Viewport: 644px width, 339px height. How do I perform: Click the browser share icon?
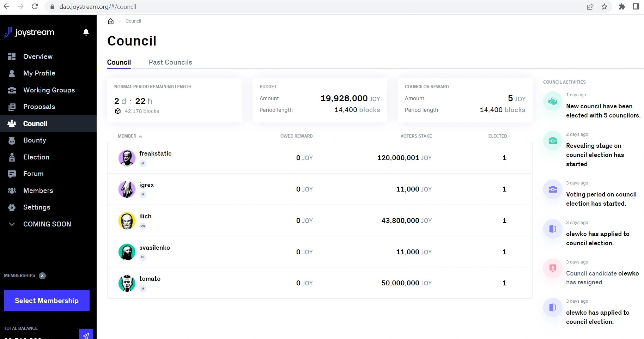pos(590,6)
